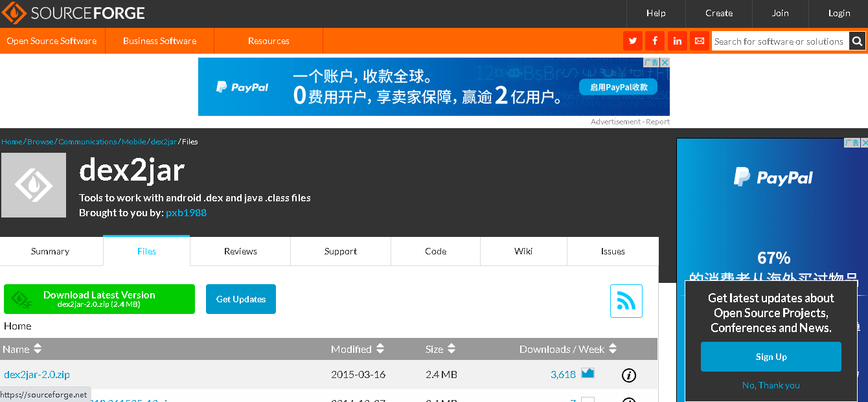Viewport: 868px width, 402px height.
Task: Click the 2015-03-16 modified date cell
Action: pyautogui.click(x=358, y=374)
